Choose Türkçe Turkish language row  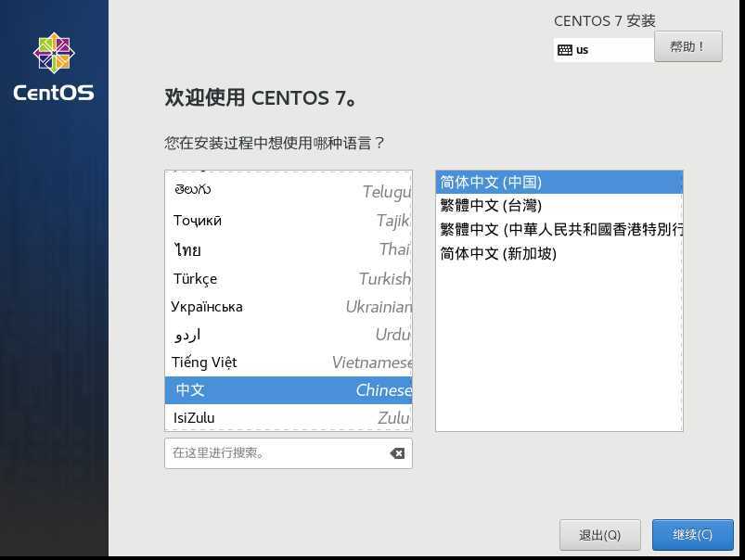click(289, 278)
